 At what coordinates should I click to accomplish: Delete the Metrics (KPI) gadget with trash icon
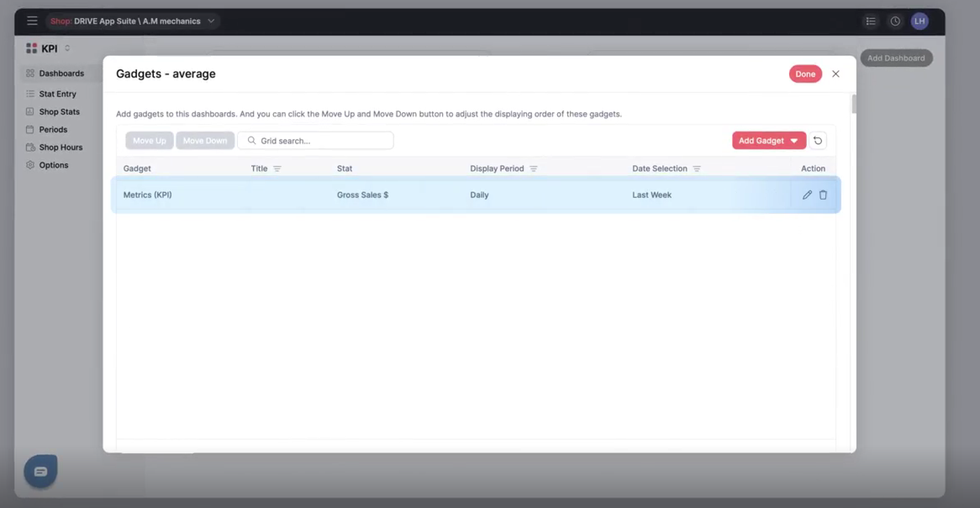(823, 195)
